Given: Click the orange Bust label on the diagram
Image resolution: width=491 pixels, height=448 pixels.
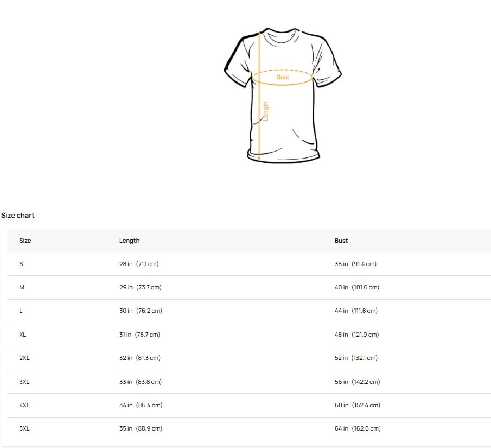Looking at the screenshot, I should pos(283,77).
